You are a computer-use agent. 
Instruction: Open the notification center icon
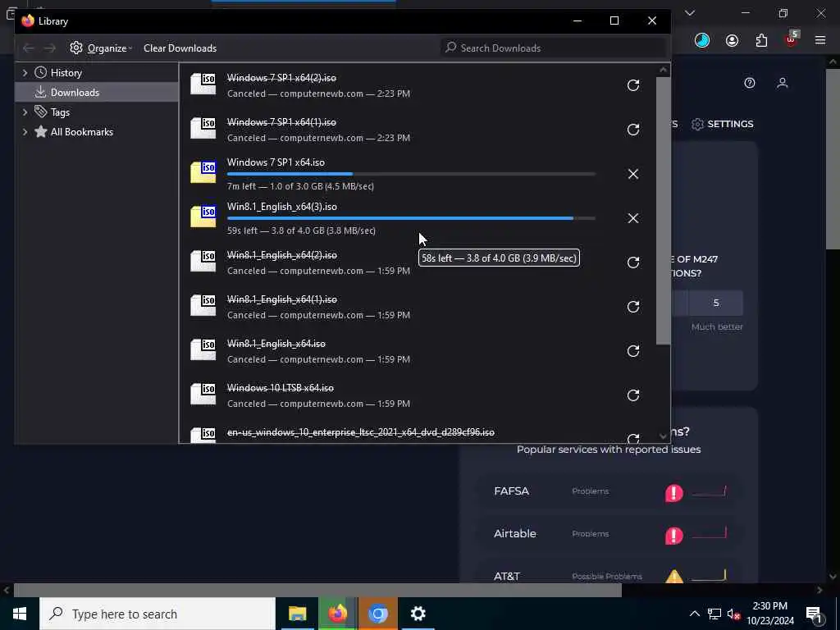(814, 614)
